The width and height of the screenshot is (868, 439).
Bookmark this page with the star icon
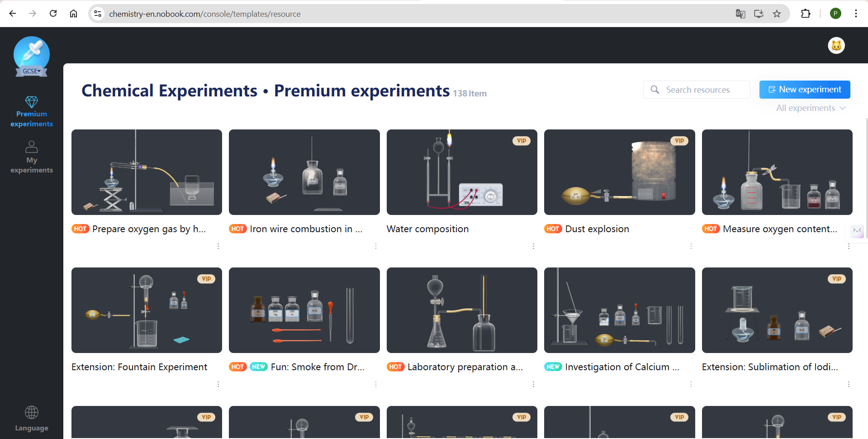(x=777, y=14)
